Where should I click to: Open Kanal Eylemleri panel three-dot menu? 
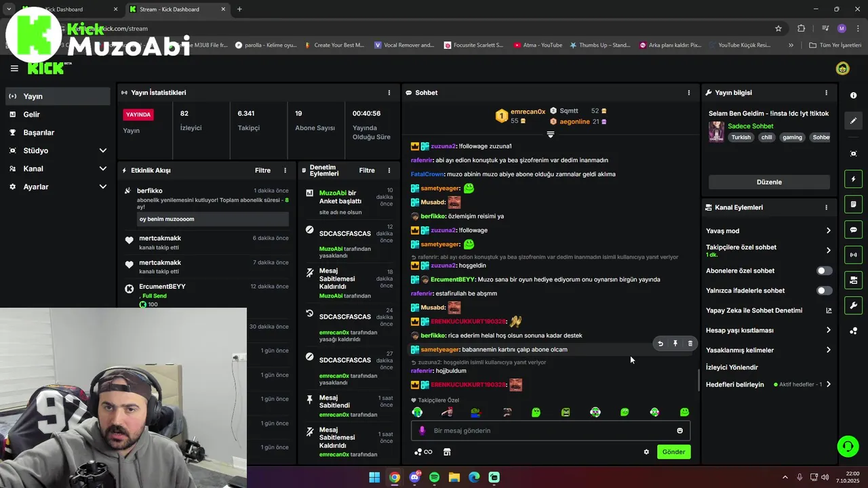(x=826, y=207)
